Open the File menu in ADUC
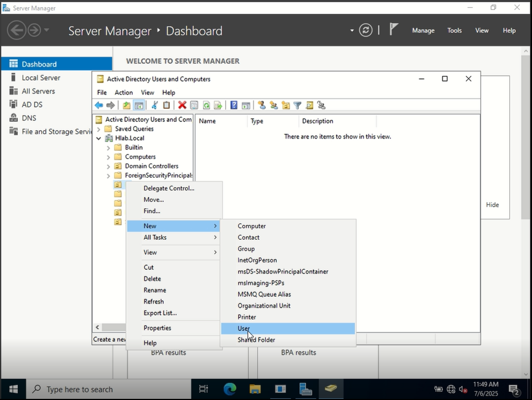Image resolution: width=532 pixels, height=400 pixels. tap(102, 93)
